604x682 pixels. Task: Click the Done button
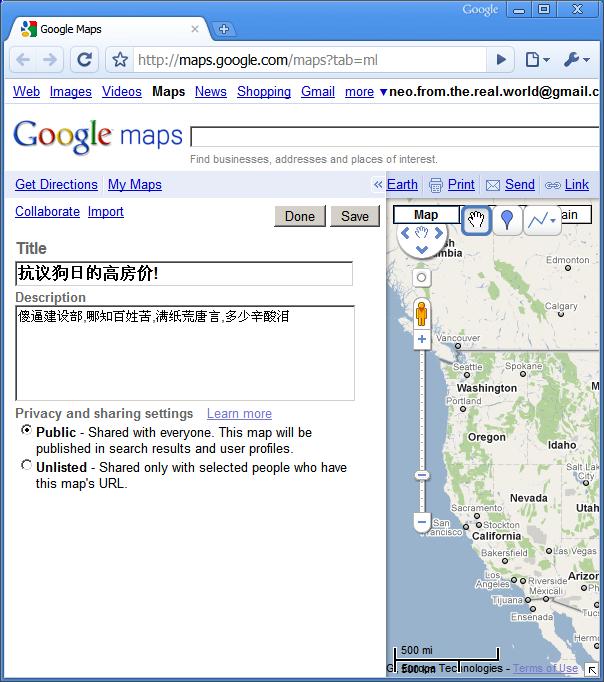point(300,216)
